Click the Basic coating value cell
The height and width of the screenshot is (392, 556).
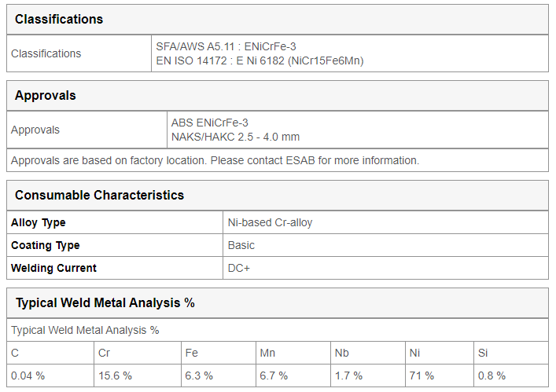pos(386,245)
